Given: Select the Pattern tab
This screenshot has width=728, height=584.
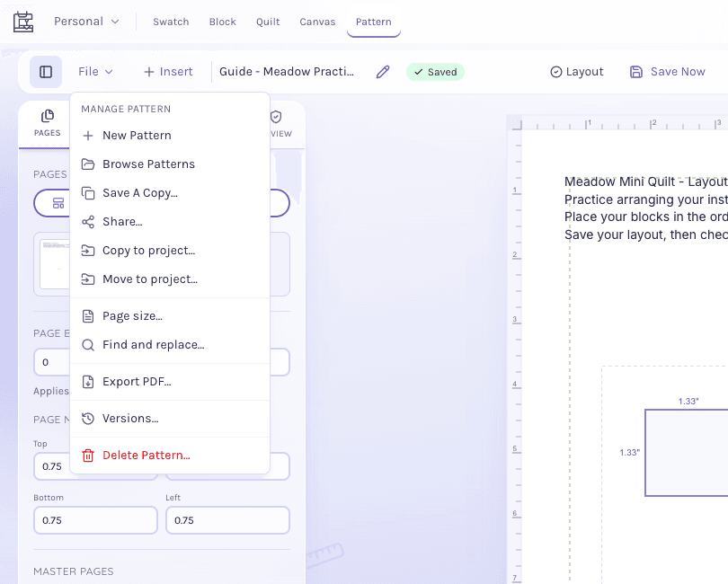Looking at the screenshot, I should click(373, 22).
